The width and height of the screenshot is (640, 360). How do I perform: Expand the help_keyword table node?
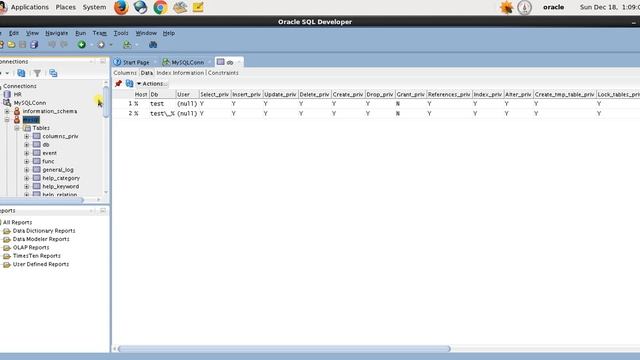point(27,187)
